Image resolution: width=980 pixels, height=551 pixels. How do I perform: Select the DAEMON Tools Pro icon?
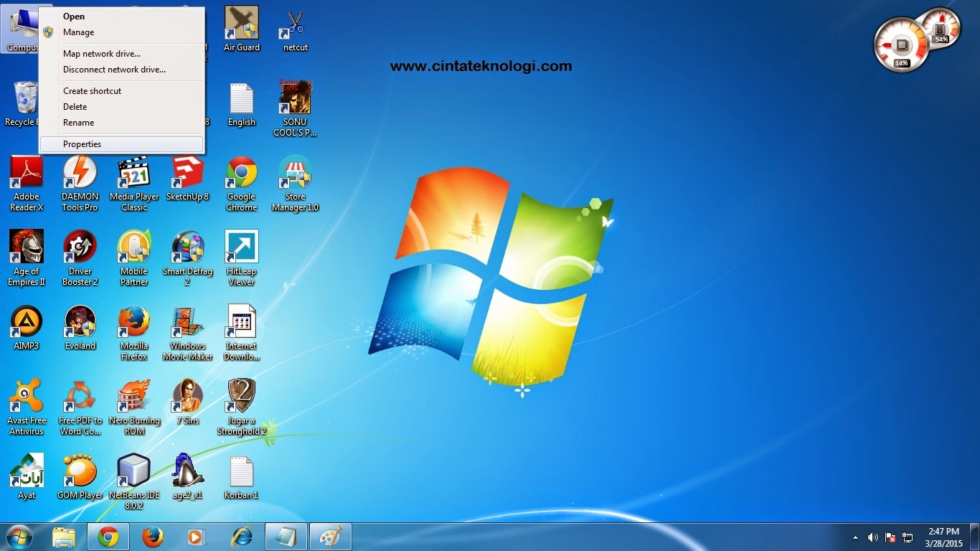point(80,184)
